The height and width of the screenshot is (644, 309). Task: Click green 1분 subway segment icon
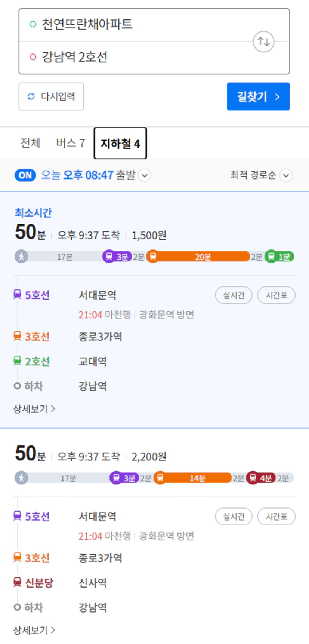[x=272, y=257]
